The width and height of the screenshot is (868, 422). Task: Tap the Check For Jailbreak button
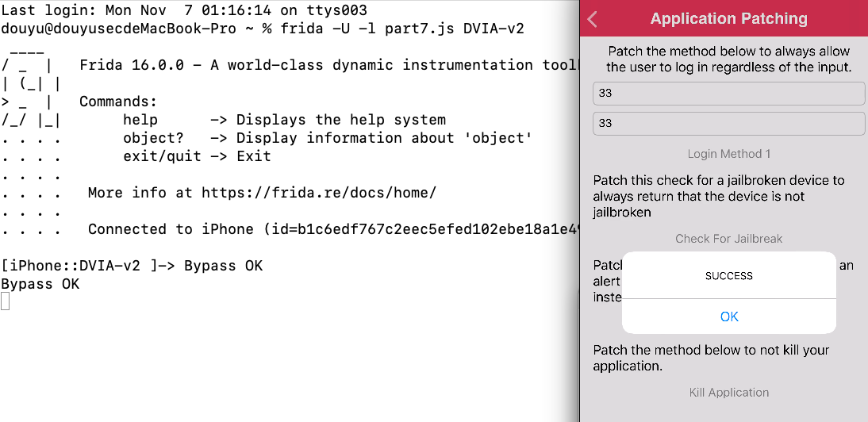(x=728, y=239)
